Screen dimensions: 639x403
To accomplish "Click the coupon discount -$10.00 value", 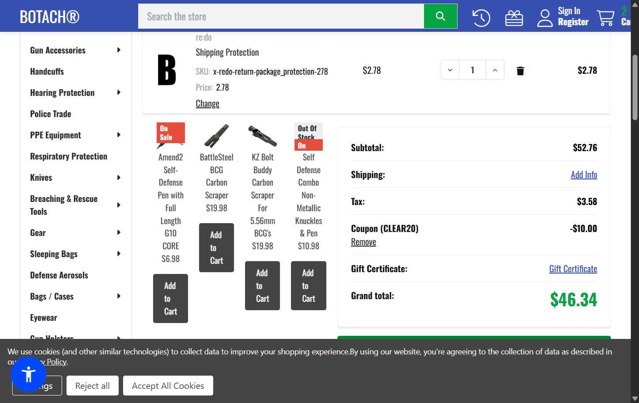I will pos(584,229).
